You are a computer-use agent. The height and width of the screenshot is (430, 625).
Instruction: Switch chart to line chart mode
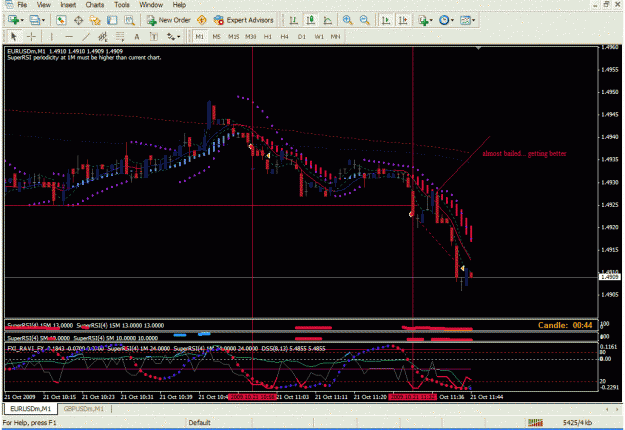point(328,20)
